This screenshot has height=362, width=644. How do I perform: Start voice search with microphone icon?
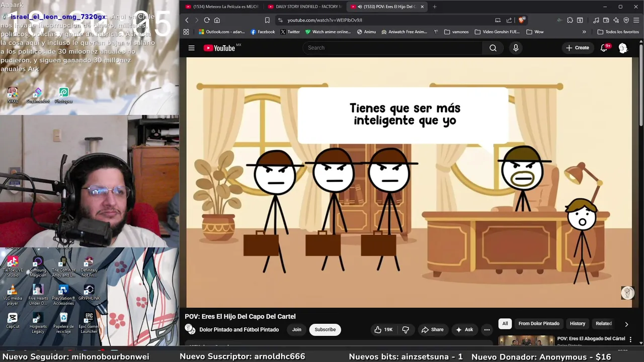516,48
